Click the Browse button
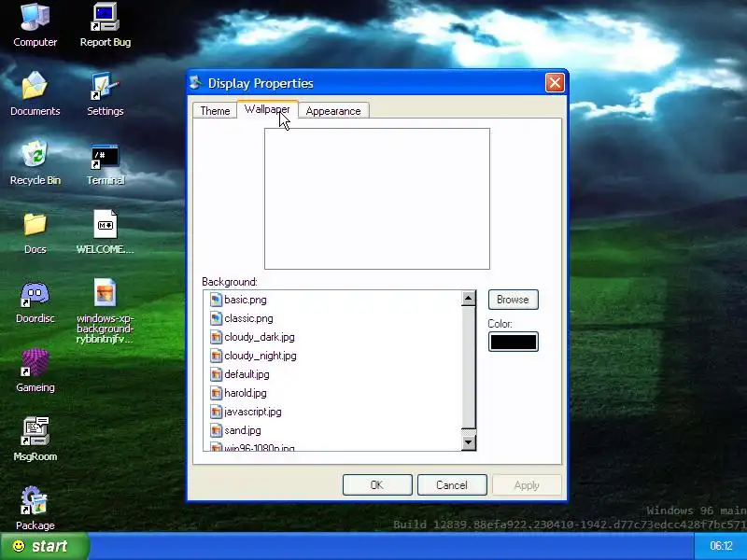Image resolution: width=747 pixels, height=560 pixels. pos(513,300)
